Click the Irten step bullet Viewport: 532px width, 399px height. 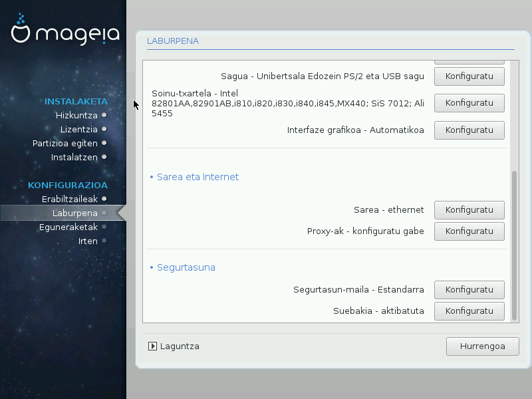(x=104, y=241)
